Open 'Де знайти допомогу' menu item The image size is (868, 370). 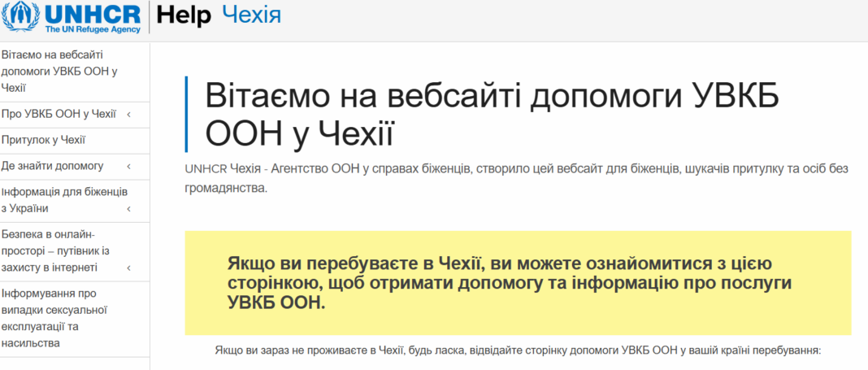53,166
